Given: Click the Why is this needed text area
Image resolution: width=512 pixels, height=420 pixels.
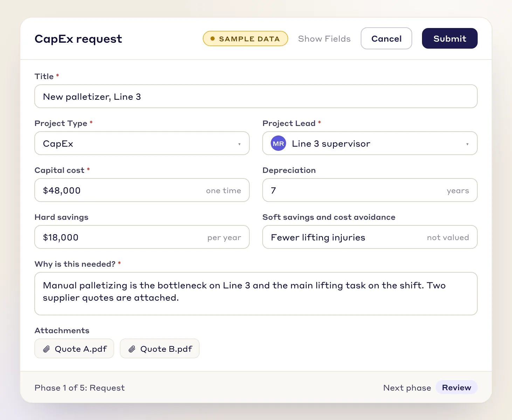Looking at the screenshot, I should point(256,294).
